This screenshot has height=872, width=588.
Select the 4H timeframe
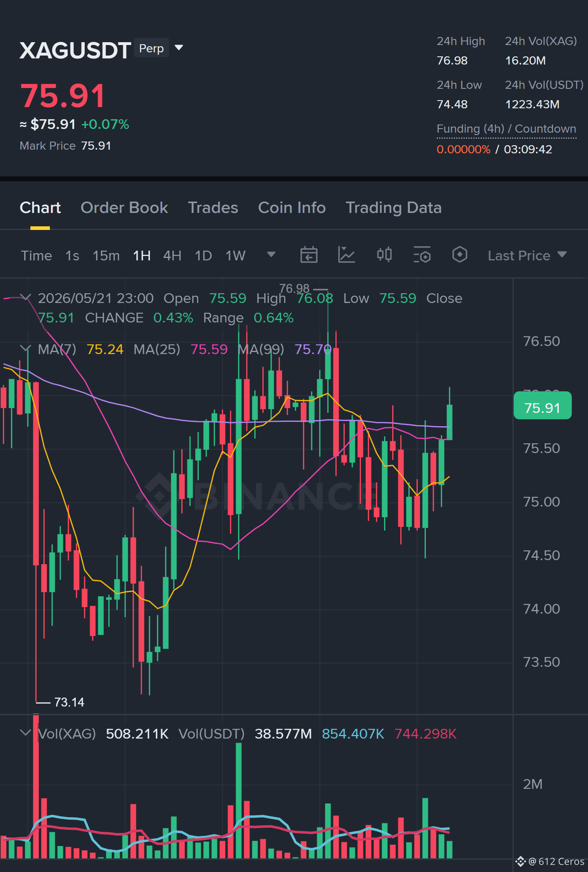click(x=172, y=256)
